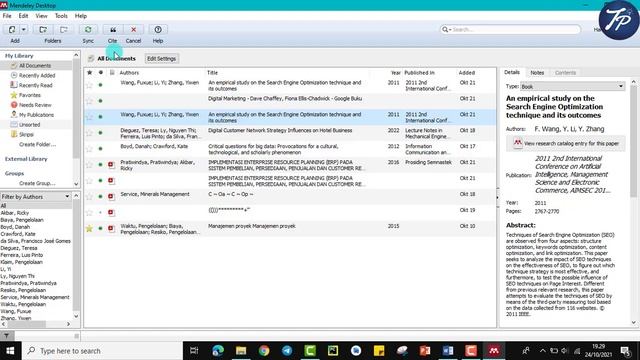The image size is (640, 360).
Task: Click the Cite quotation mark icon
Action: (113, 29)
